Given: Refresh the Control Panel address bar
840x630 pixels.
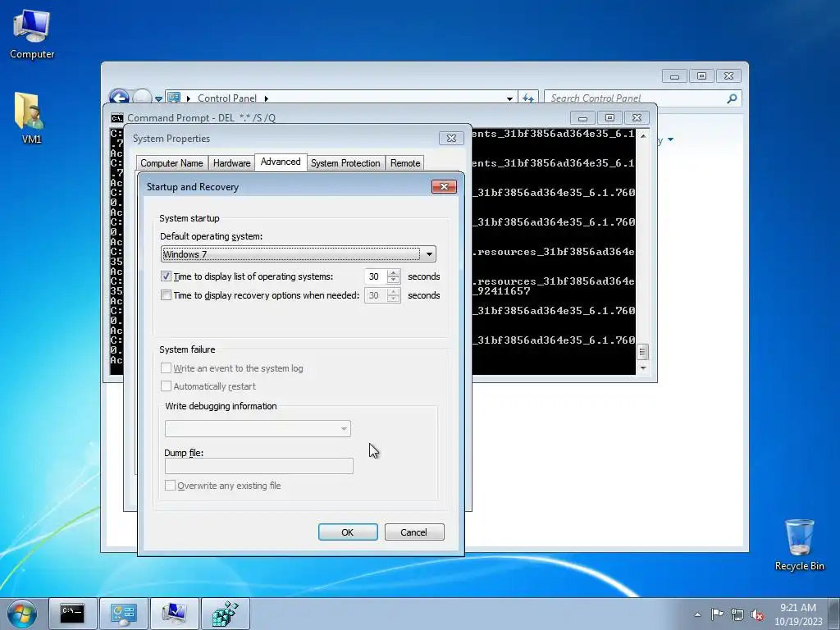Looking at the screenshot, I should click(528, 98).
